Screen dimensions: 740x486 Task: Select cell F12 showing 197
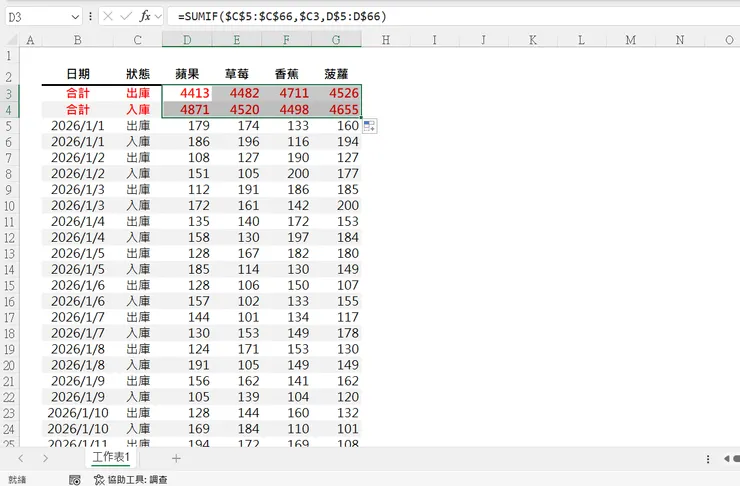point(286,237)
